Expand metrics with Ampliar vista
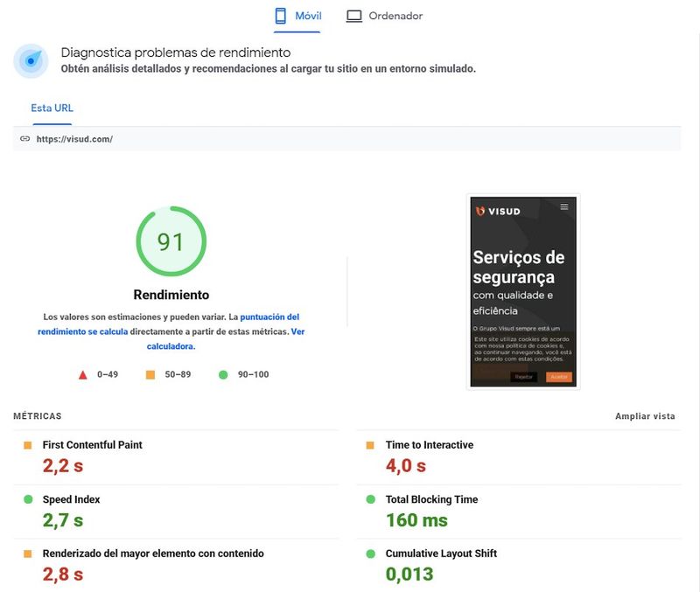This screenshot has width=700, height=592. pos(645,416)
